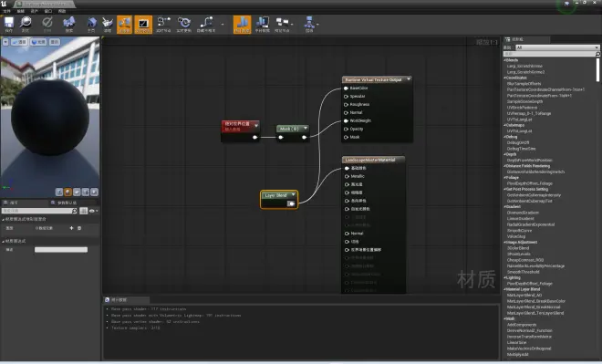Image resolution: width=602 pixels, height=364 pixels.
Task: Open the Hide Unrelated options arrow
Action: [x=223, y=25]
